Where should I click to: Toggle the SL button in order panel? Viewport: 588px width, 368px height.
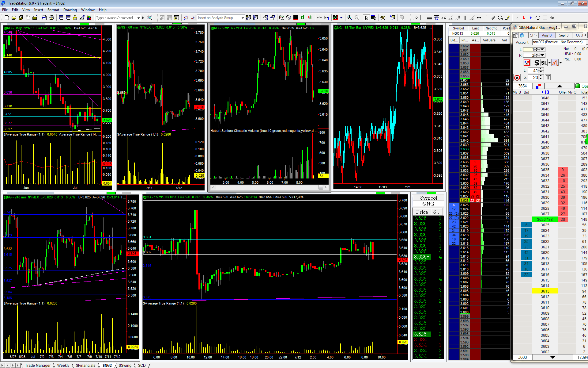coord(544,63)
